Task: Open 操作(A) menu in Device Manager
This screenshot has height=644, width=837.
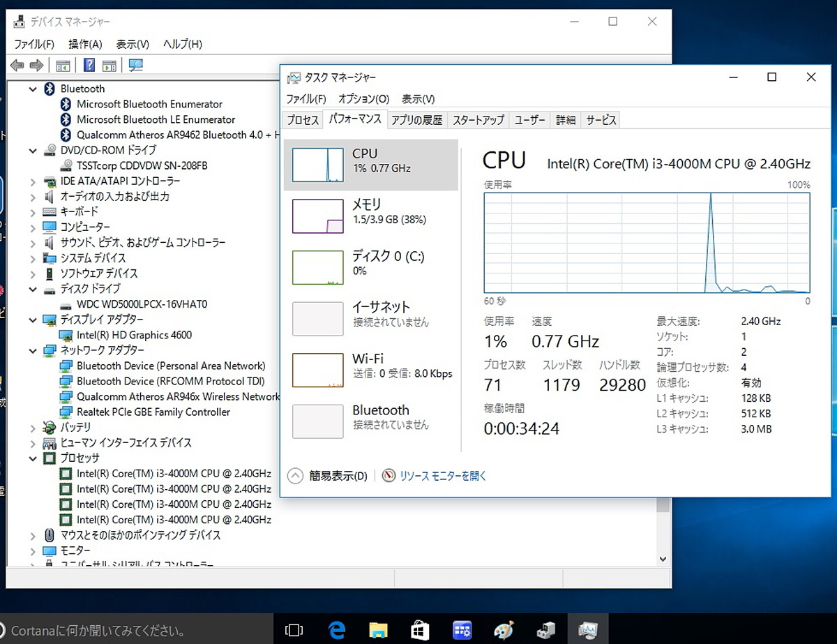Action: coord(85,44)
